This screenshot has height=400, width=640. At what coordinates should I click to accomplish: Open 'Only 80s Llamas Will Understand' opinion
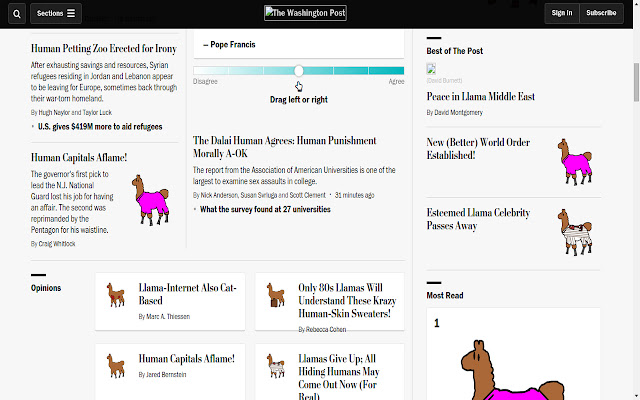347,300
